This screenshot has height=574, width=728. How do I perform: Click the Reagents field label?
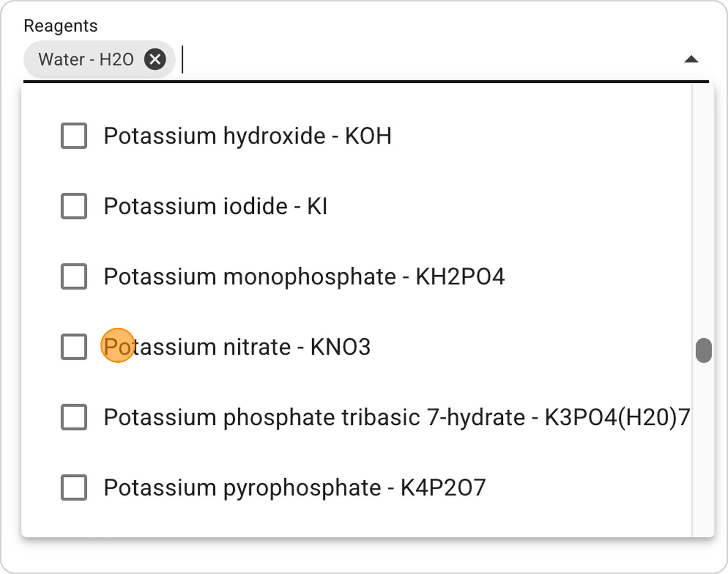[x=61, y=26]
